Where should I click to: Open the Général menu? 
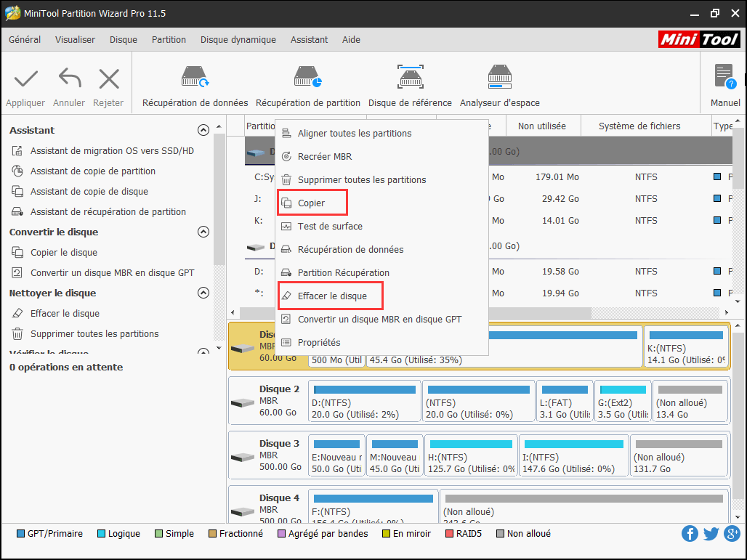click(x=25, y=39)
